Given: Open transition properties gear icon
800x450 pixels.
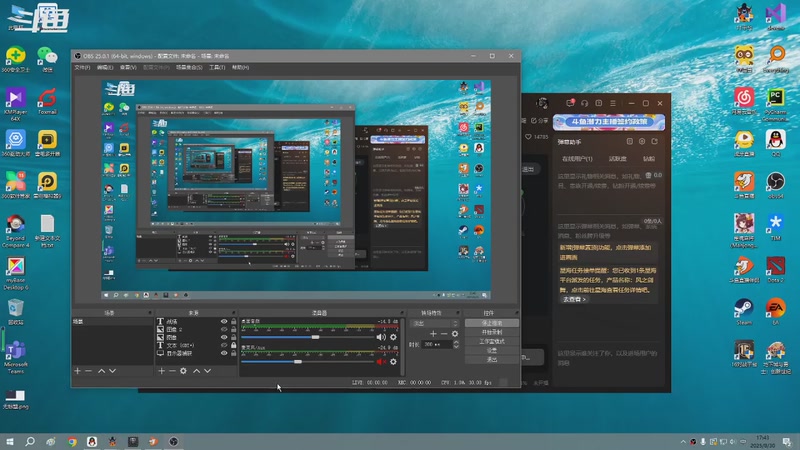Looking at the screenshot, I should click(455, 334).
